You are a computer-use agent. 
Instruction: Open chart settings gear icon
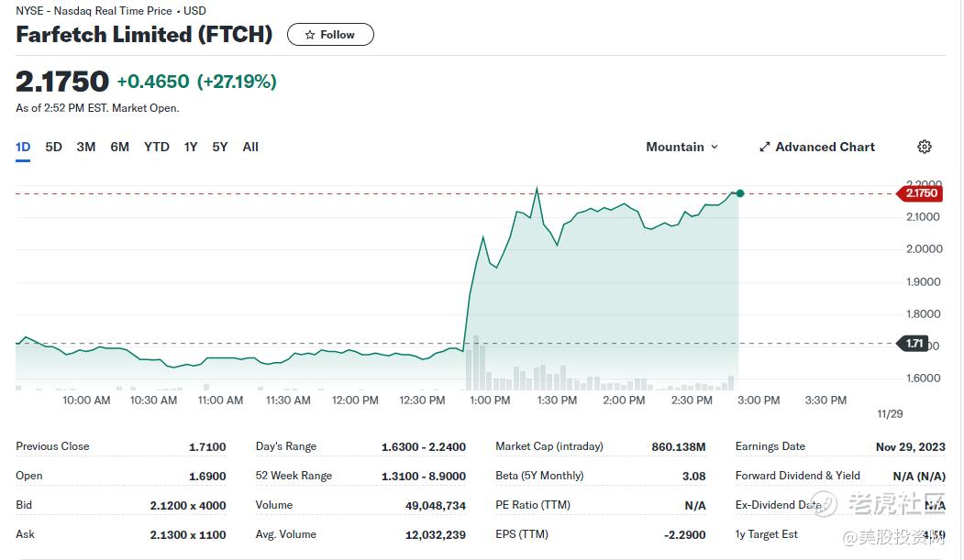click(924, 147)
